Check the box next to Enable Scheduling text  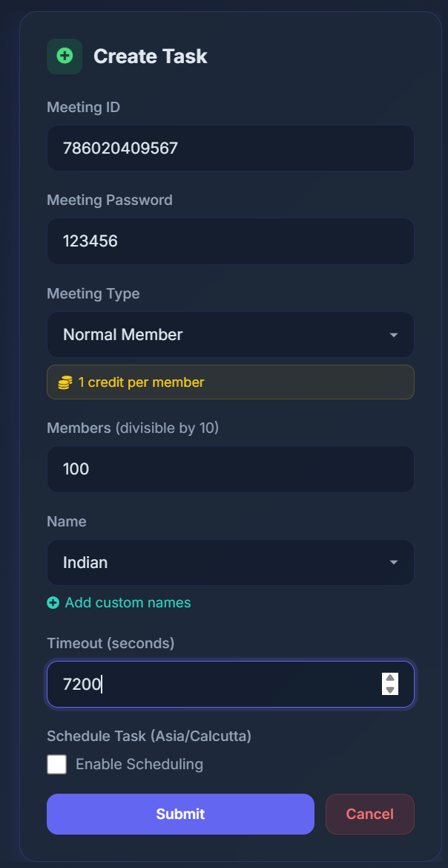(x=56, y=763)
